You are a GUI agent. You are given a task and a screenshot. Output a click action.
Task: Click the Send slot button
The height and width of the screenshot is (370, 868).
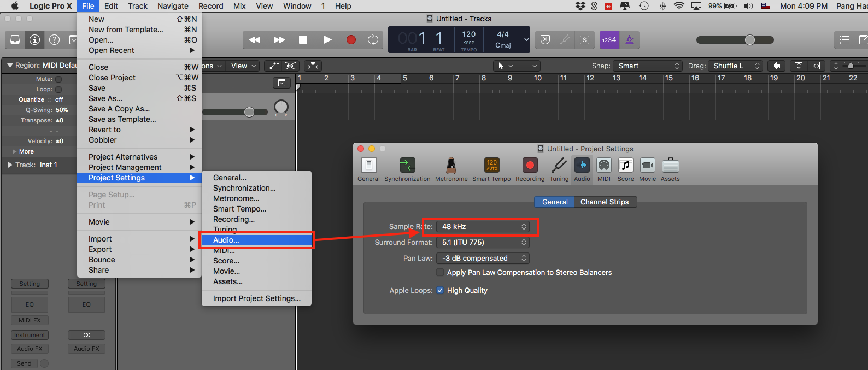pyautogui.click(x=24, y=363)
